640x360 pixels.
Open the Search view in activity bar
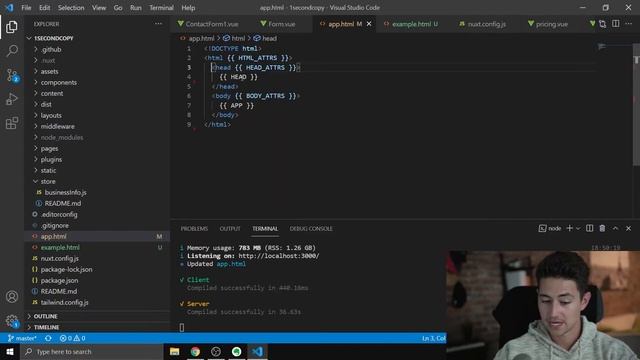[x=11, y=51]
